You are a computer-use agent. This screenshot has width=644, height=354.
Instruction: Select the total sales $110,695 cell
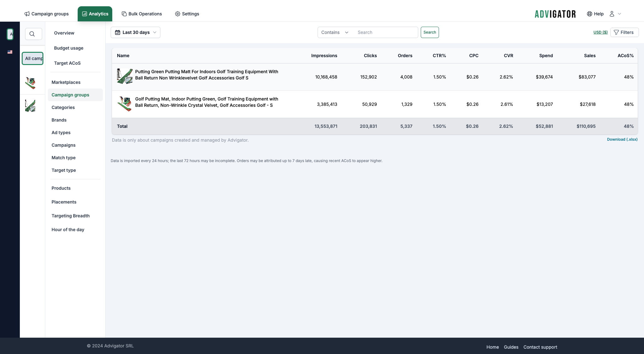[x=586, y=126]
